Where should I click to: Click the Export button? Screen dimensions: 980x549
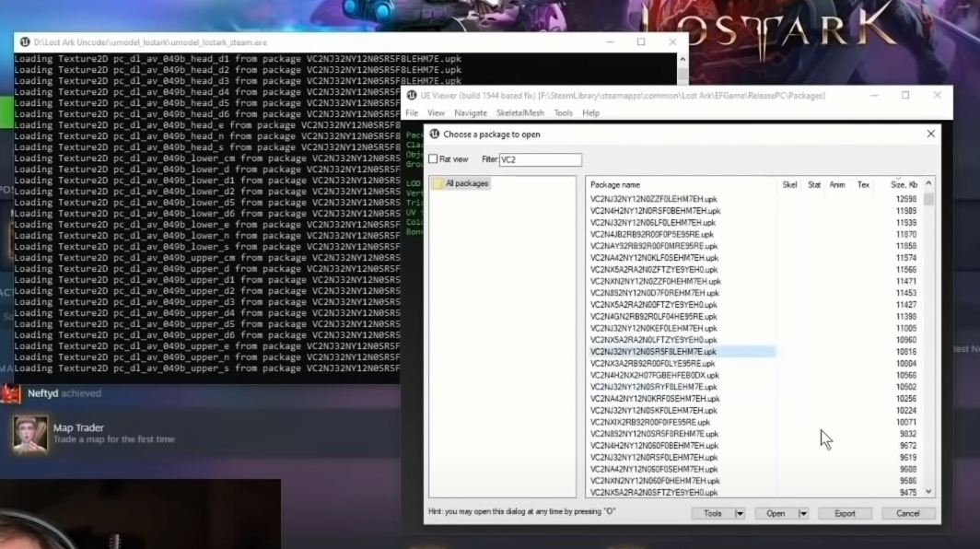coord(845,513)
